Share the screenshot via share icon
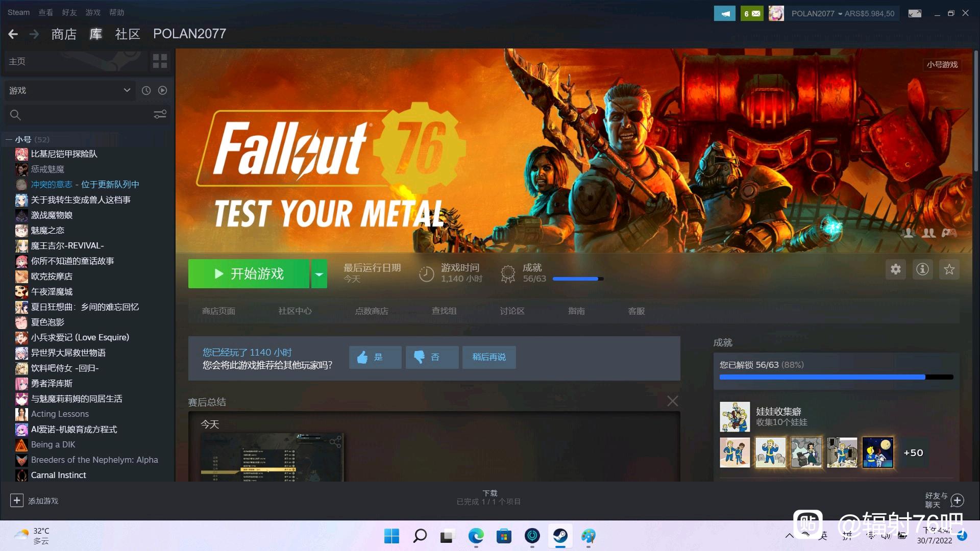 [x=335, y=441]
